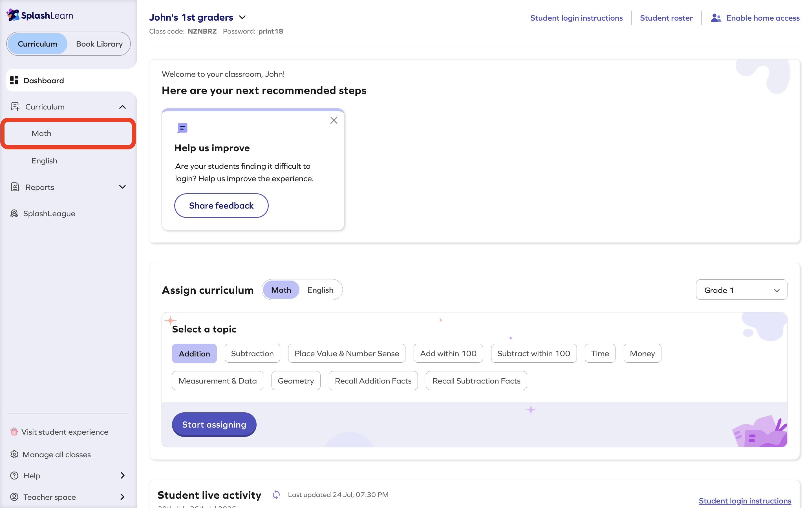
Task: Select the Money topic
Action: 642,353
